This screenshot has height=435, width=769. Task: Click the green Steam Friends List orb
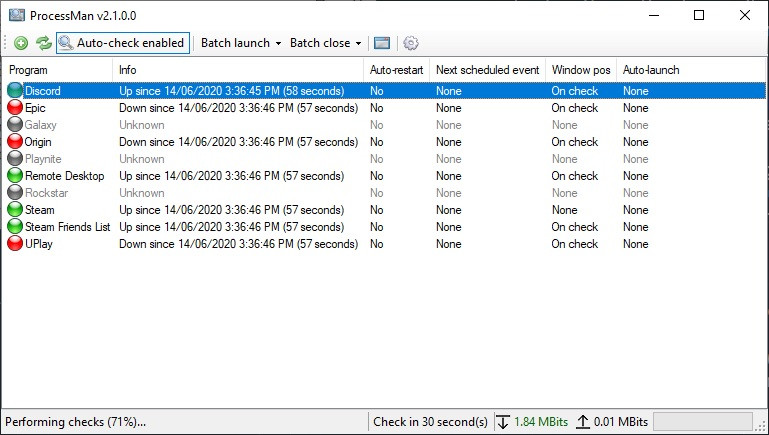point(15,227)
